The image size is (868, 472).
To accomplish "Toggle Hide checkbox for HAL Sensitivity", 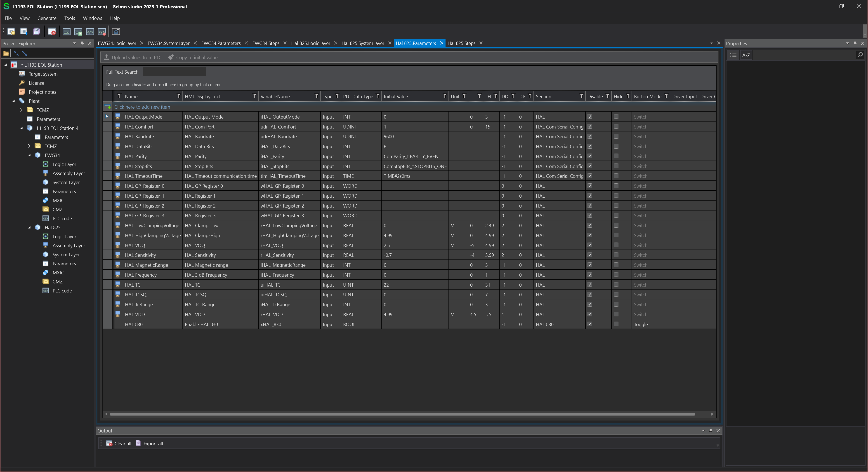I will [x=616, y=255].
